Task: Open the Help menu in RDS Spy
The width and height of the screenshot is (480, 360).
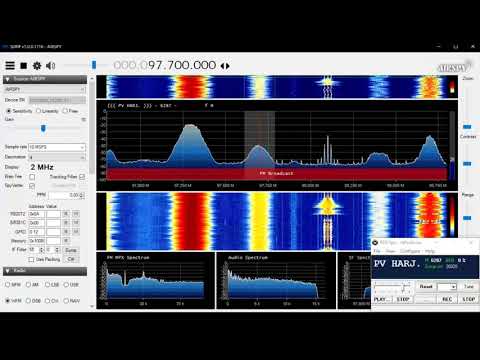Action: [x=430, y=251]
